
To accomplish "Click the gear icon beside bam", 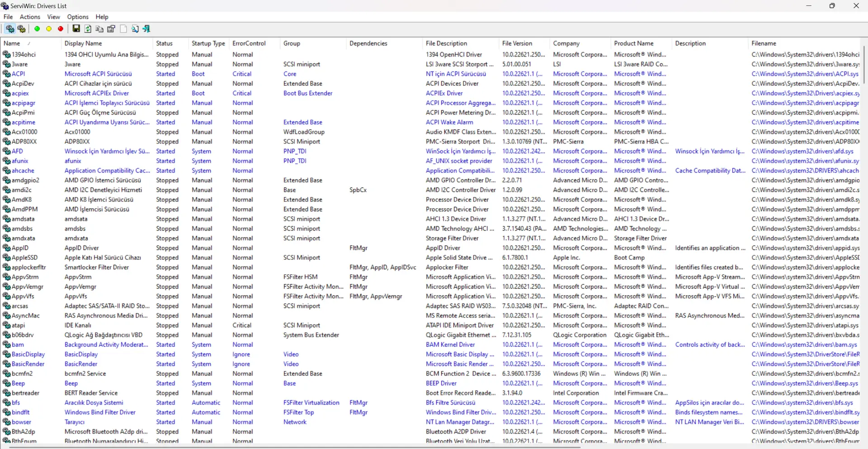I will (6, 345).
